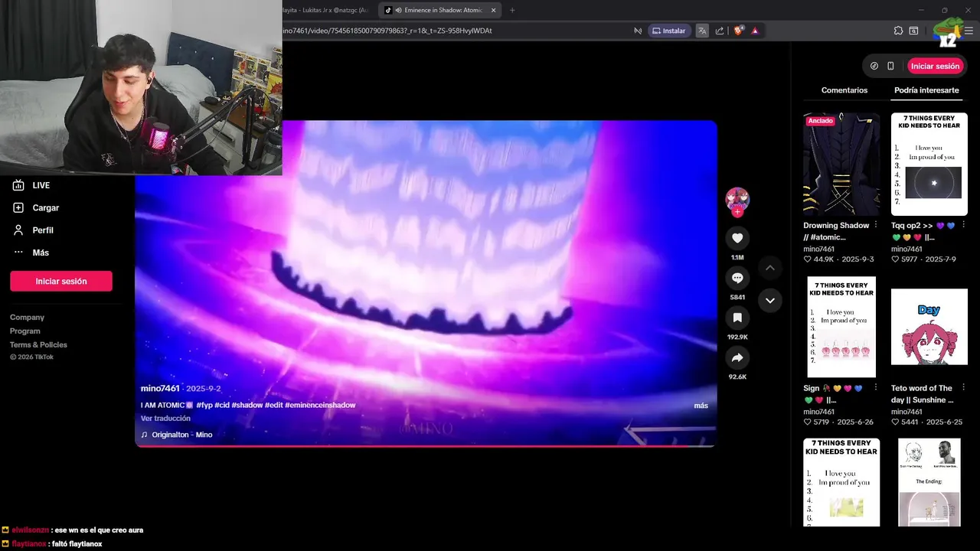Click the browser address bar URL

coord(387,31)
